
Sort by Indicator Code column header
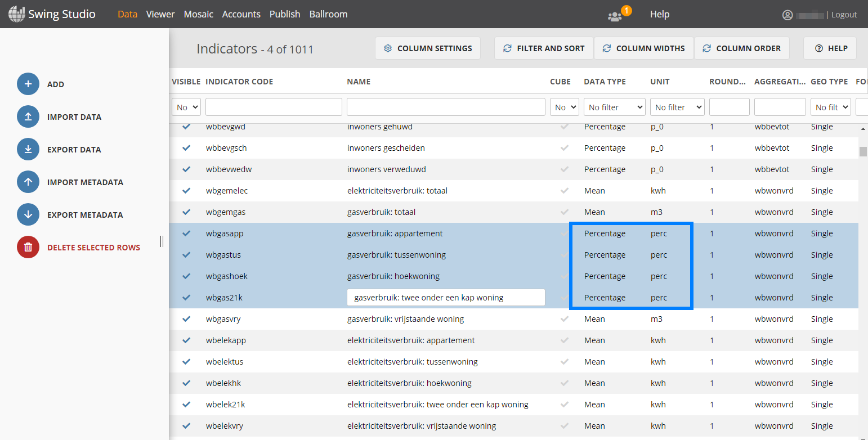tap(239, 82)
